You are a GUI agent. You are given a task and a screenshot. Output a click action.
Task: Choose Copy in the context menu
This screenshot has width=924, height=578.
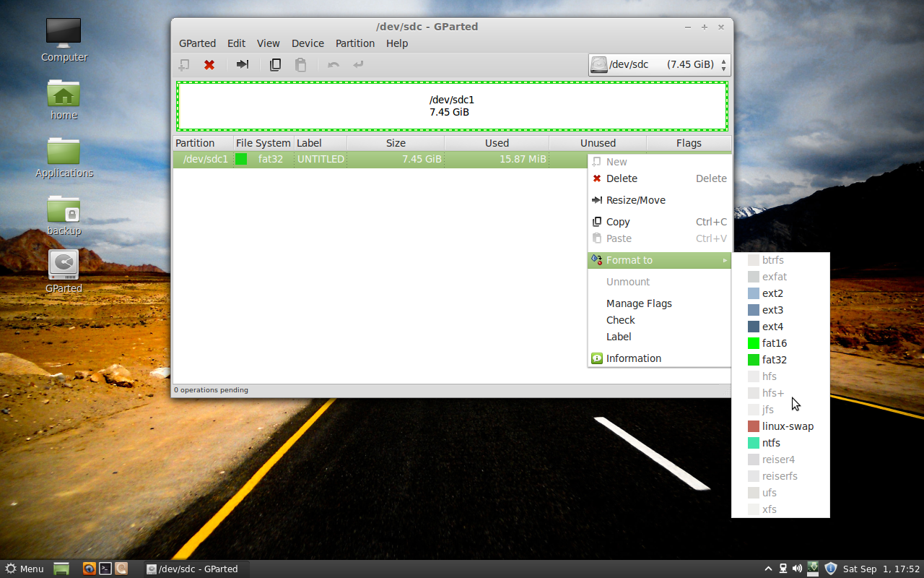[x=660, y=222]
